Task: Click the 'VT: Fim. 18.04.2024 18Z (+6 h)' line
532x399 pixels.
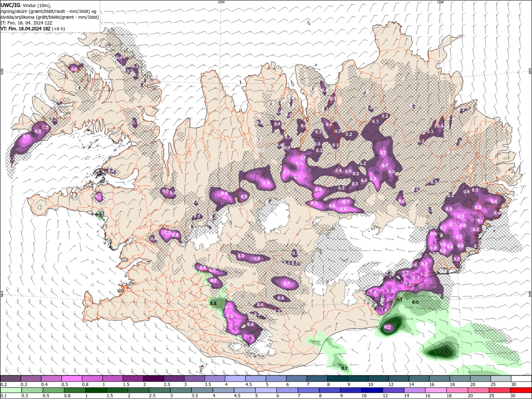Action: tap(33, 29)
